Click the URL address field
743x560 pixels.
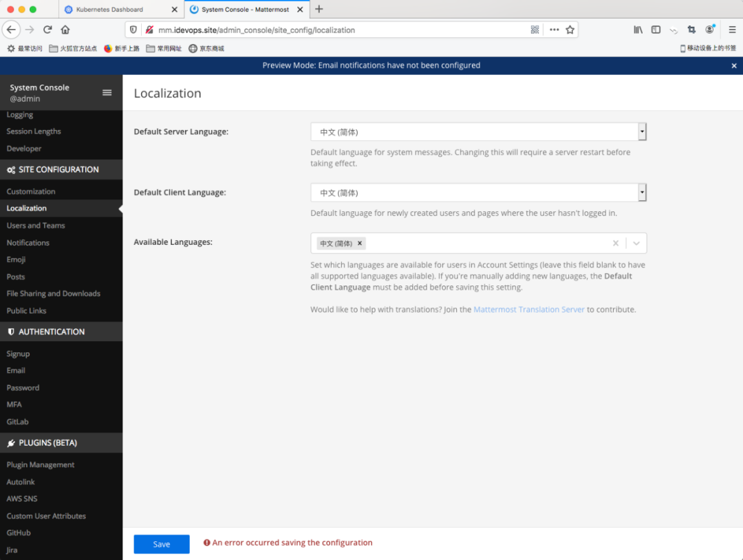pyautogui.click(x=341, y=30)
